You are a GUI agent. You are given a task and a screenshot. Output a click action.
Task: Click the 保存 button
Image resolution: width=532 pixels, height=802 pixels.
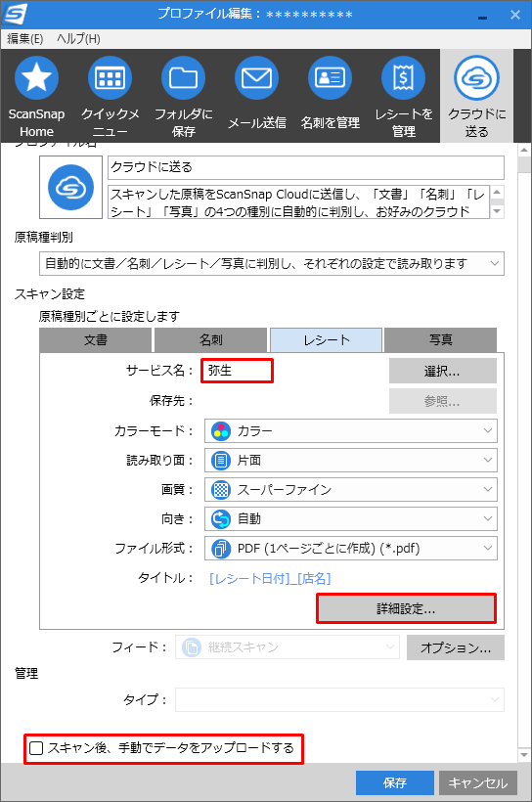[x=395, y=783]
